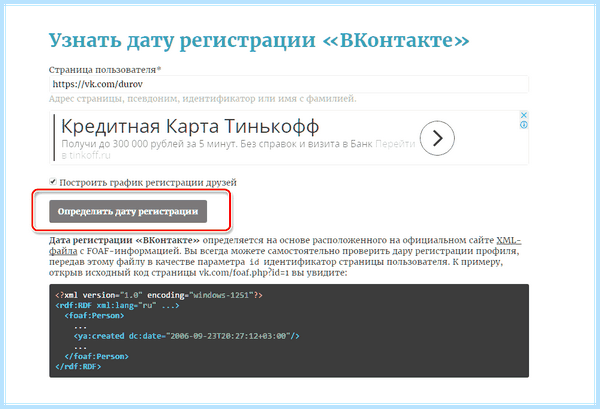This screenshot has height=409, width=600.
Task: Click the '</rdf:RDF>' closing tag line
Action: point(78,367)
